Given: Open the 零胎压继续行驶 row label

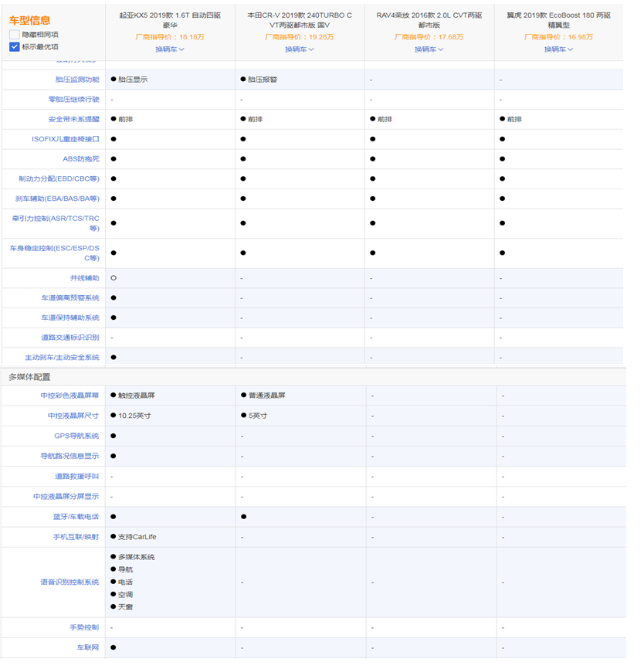Looking at the screenshot, I should tap(74, 100).
